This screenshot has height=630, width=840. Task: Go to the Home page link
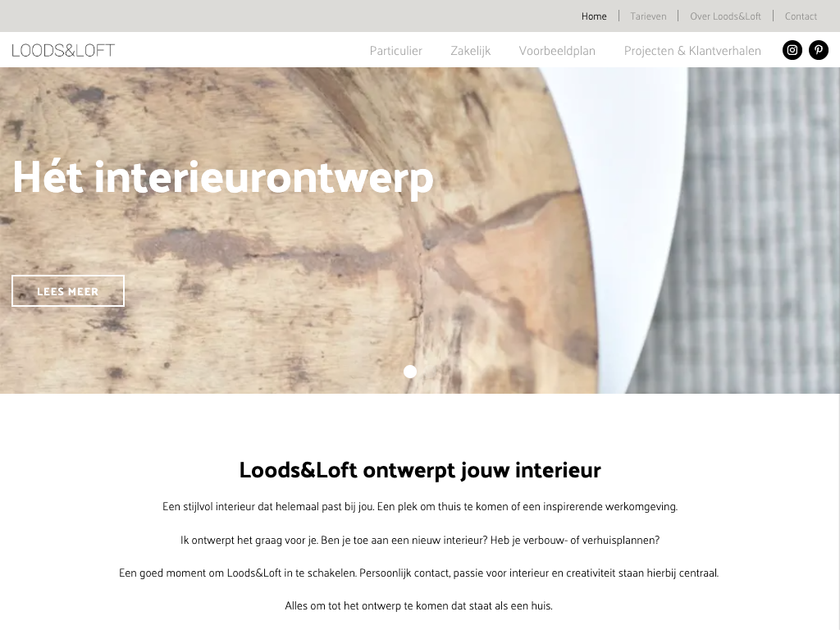[594, 16]
